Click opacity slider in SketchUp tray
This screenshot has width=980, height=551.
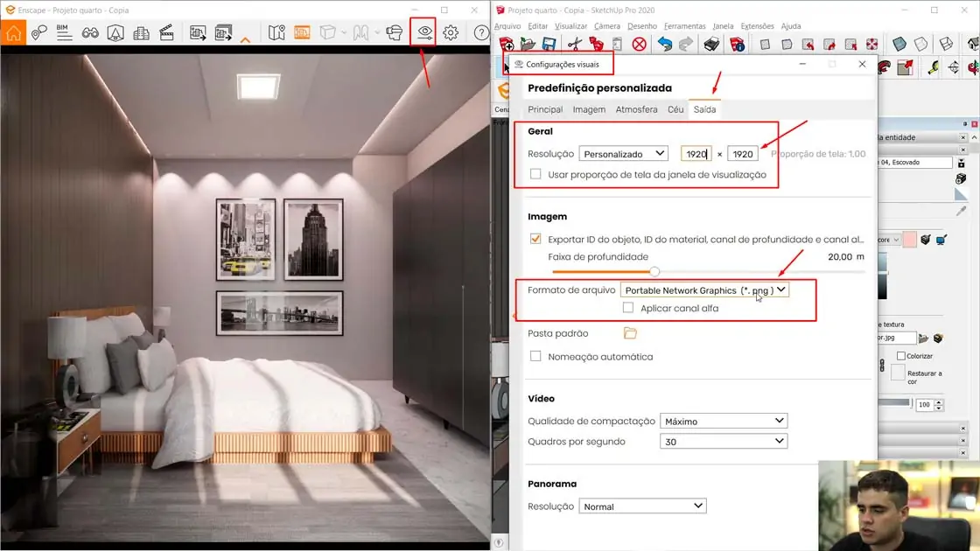click(894, 403)
